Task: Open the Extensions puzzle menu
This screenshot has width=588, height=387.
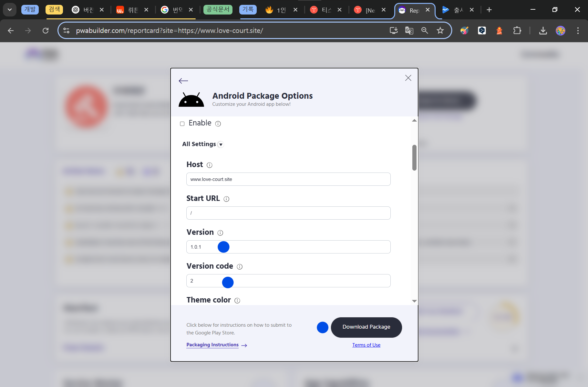Action: coord(517,31)
